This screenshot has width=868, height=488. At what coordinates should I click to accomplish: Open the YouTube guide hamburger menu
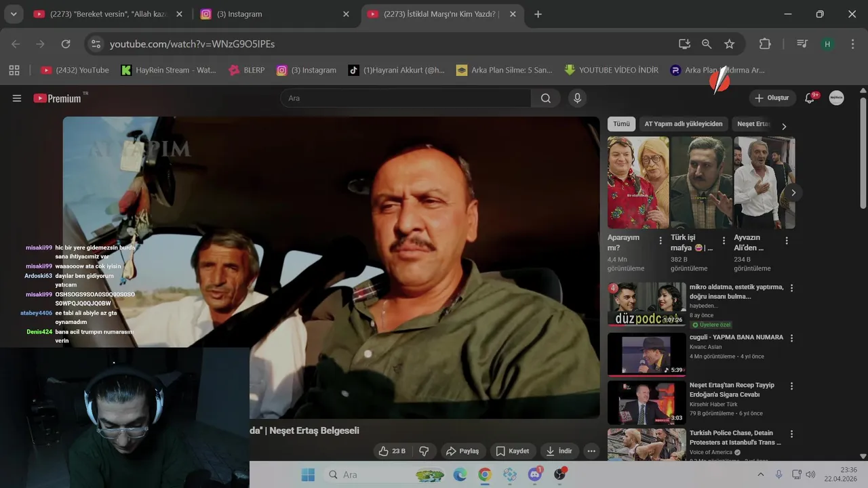[17, 98]
